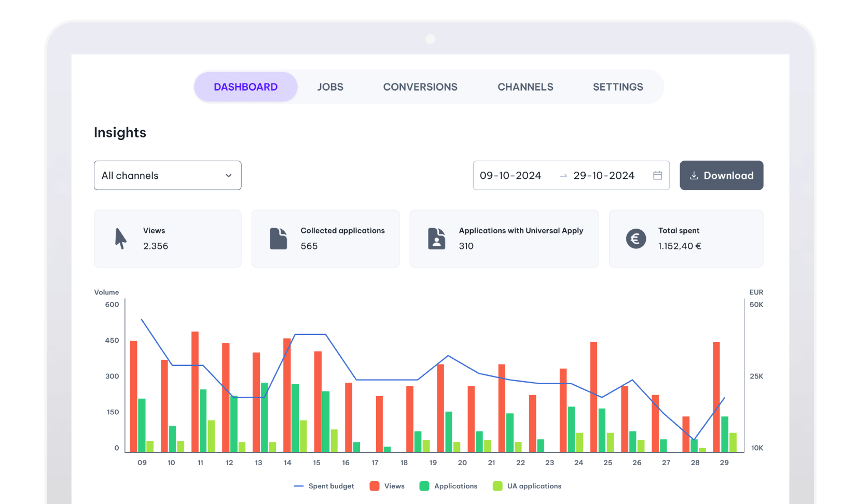The image size is (857, 504).
Task: Select the Collected applications value 565
Action: click(309, 246)
